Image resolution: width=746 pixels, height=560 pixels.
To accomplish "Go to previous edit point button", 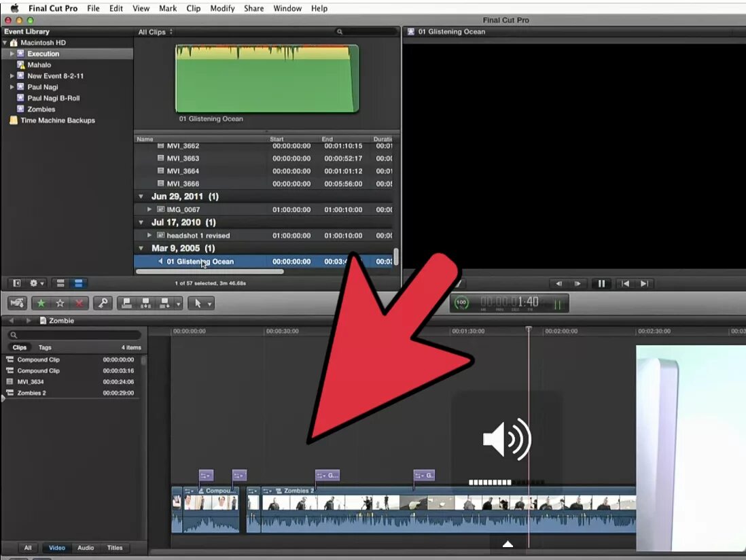I will 625,283.
